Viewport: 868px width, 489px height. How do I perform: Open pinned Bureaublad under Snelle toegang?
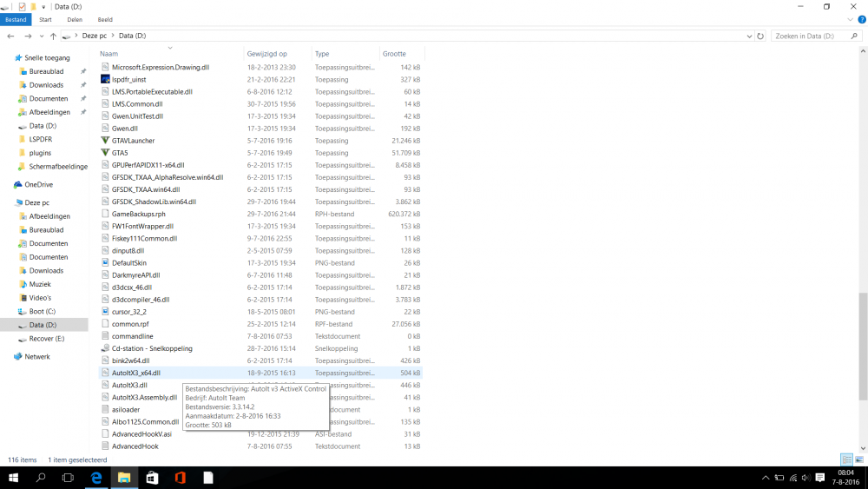46,71
